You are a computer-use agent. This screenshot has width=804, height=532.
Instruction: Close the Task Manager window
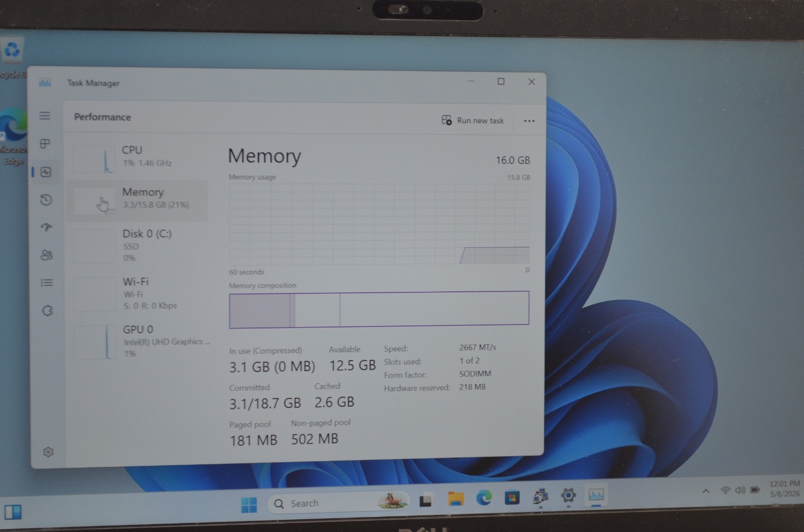click(x=531, y=81)
